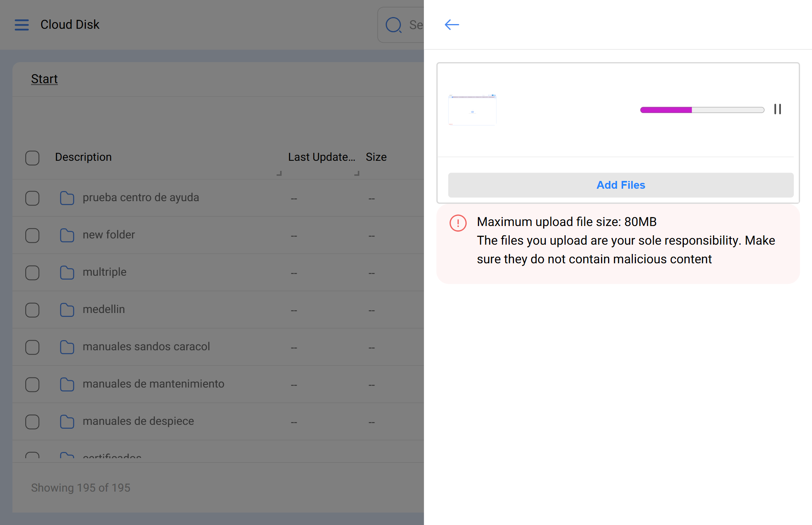Click the folder icon for new folder
Image resolution: width=812 pixels, height=525 pixels.
point(67,235)
